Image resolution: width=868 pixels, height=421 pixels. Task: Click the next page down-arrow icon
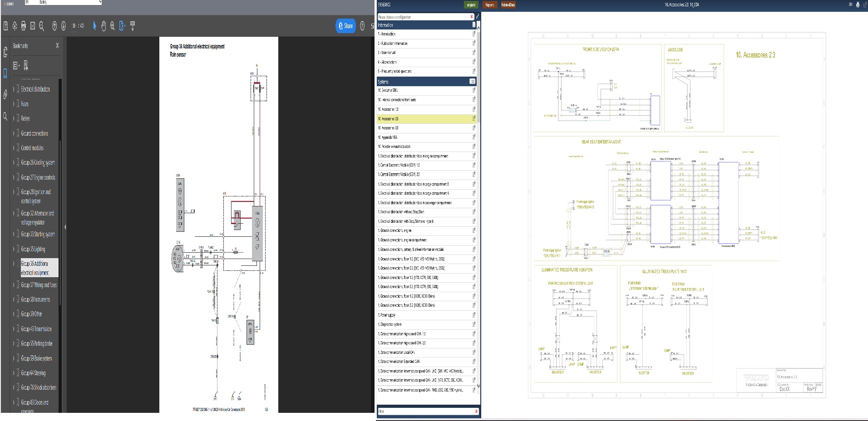[x=64, y=26]
